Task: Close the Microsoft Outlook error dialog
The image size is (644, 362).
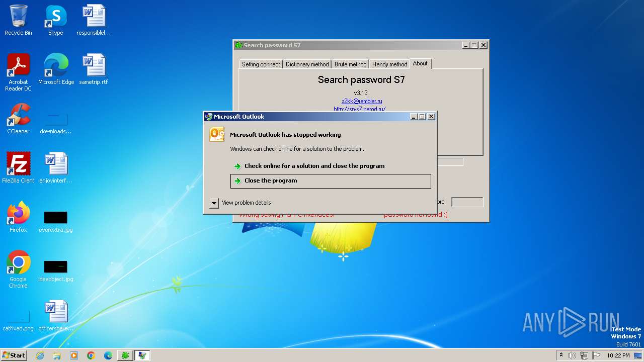Action: (x=431, y=117)
